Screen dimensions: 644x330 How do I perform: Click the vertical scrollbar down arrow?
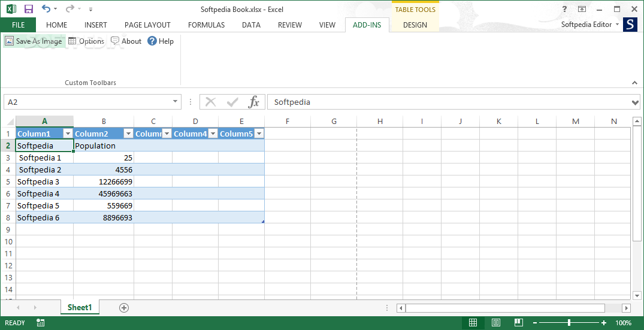637,295
